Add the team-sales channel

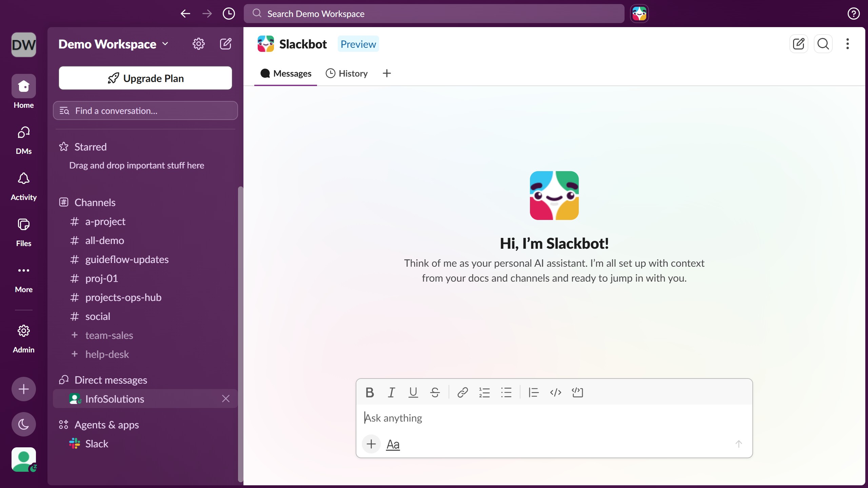(145, 335)
